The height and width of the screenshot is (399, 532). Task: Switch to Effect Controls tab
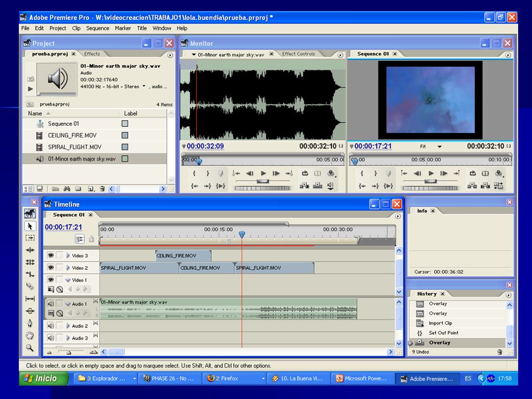(299, 54)
